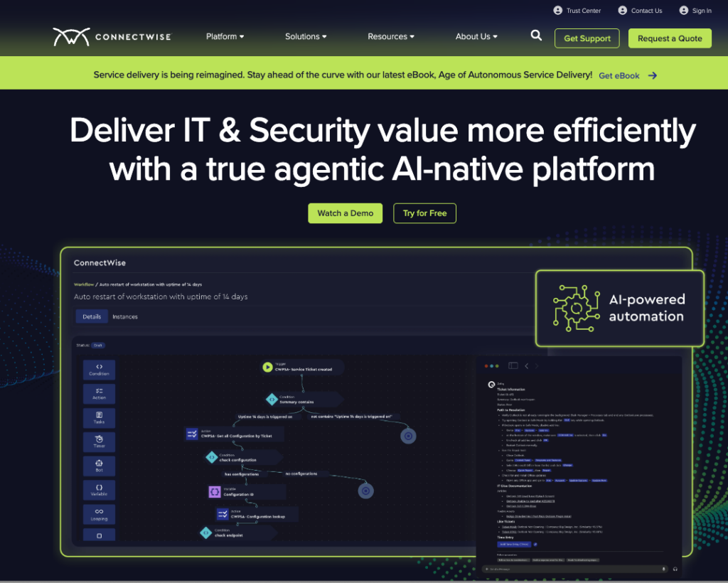Select the Looping tool

(x=99, y=513)
